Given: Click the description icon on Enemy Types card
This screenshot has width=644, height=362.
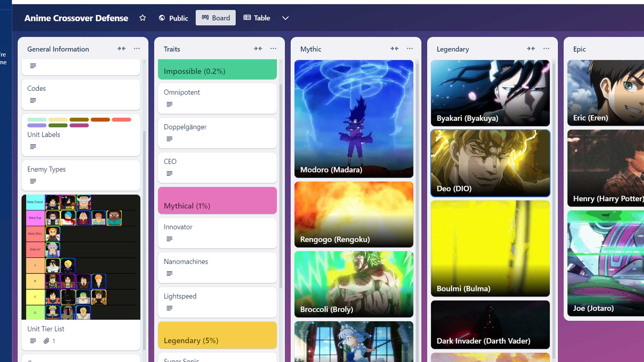Looking at the screenshot, I should [x=33, y=181].
